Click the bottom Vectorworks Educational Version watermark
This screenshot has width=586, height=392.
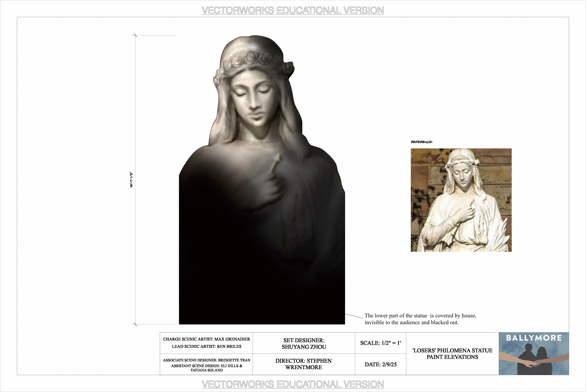point(293,384)
